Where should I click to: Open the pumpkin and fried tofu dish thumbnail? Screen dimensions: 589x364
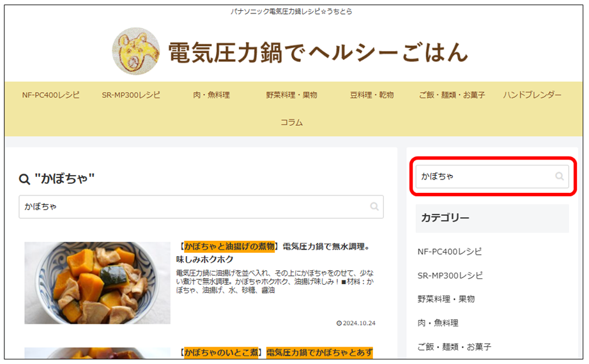97,282
